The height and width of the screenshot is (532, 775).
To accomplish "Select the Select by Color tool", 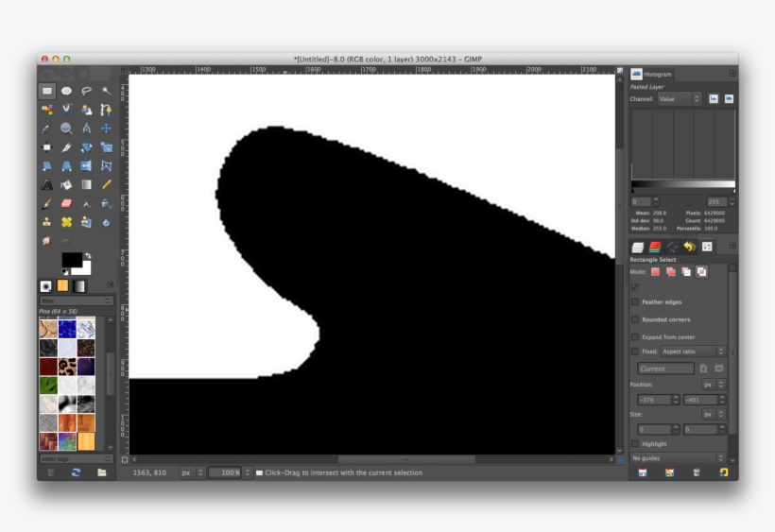I will pyautogui.click(x=47, y=110).
